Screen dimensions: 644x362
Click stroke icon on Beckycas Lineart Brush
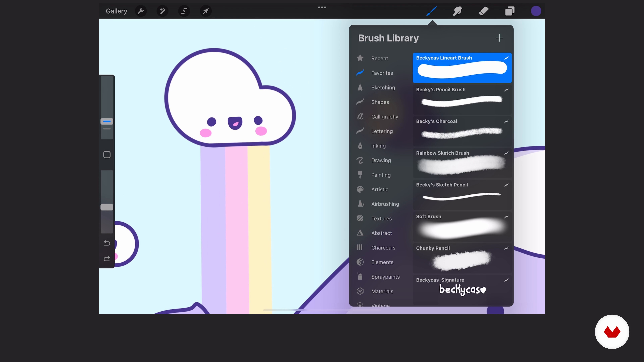[506, 58]
